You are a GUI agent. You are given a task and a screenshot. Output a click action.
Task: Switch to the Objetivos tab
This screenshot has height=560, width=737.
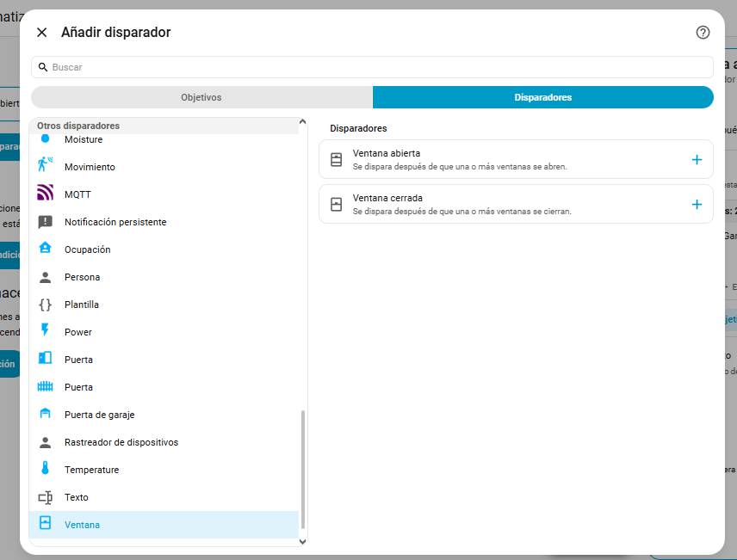201,97
